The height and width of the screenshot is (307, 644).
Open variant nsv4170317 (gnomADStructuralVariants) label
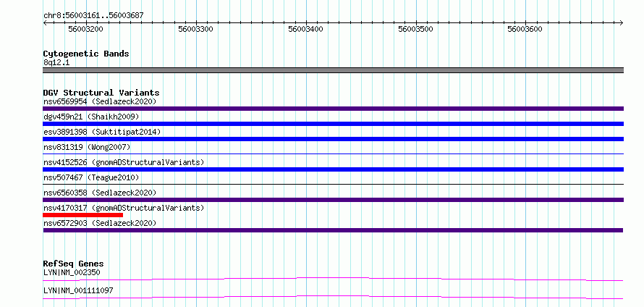124,208
